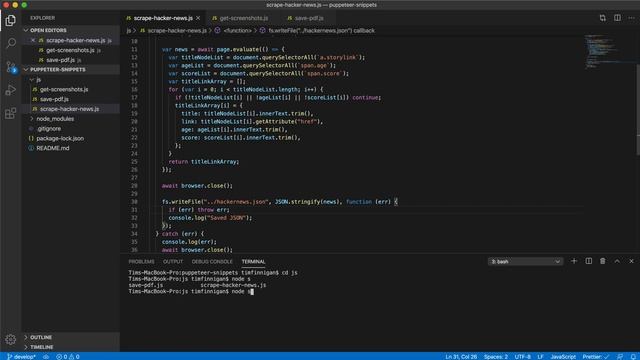Expand the Outline section
The image size is (640, 360).
coord(71,337)
